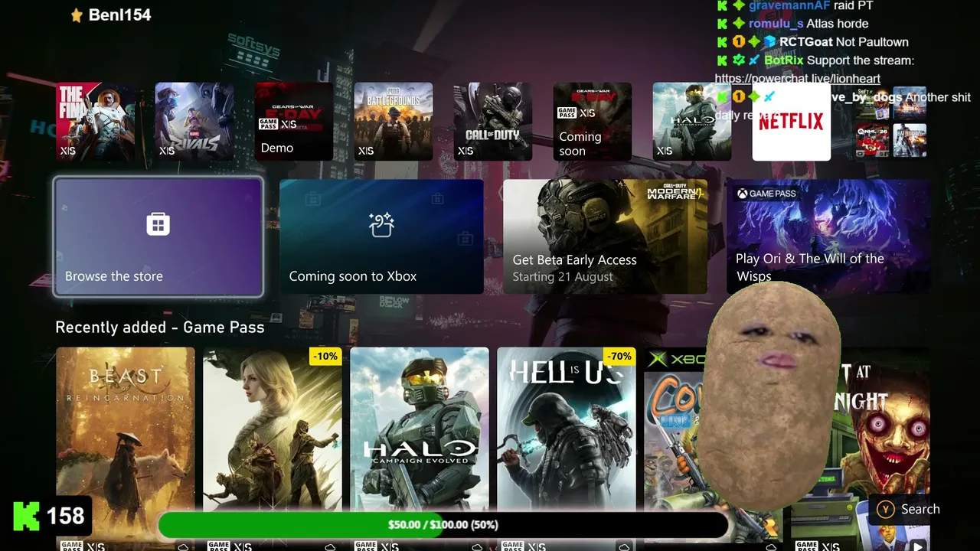Click the cloud icon under Beast of Reincarnation
Image resolution: width=980 pixels, height=551 pixels.
pos(183,546)
